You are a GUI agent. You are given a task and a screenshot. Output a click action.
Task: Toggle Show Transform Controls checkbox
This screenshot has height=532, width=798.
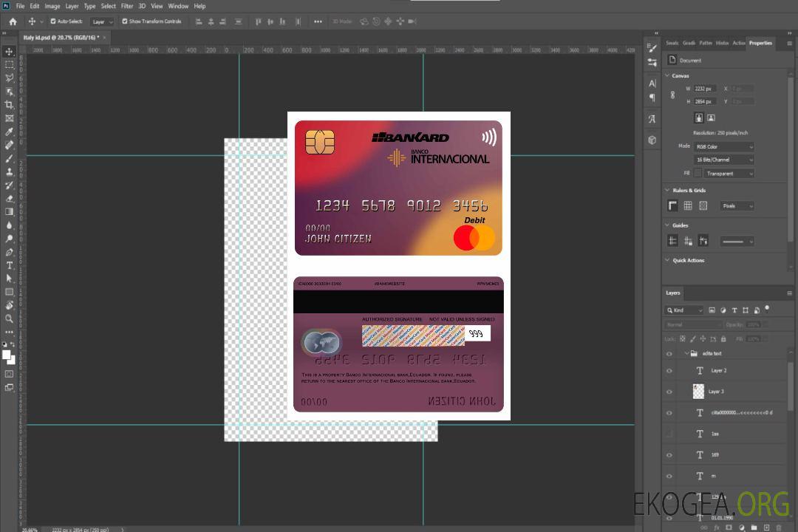point(125,21)
